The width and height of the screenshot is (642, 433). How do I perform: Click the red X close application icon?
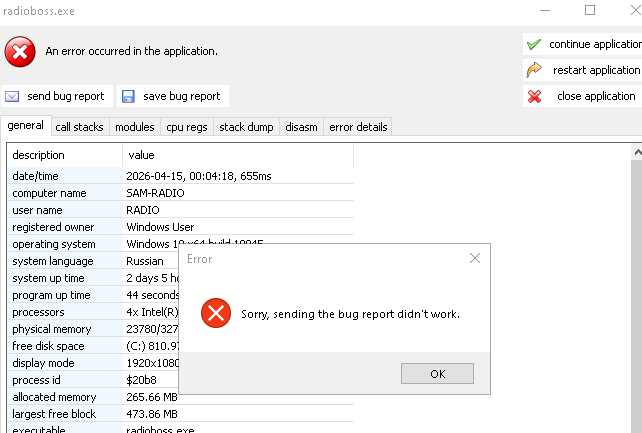pos(534,97)
